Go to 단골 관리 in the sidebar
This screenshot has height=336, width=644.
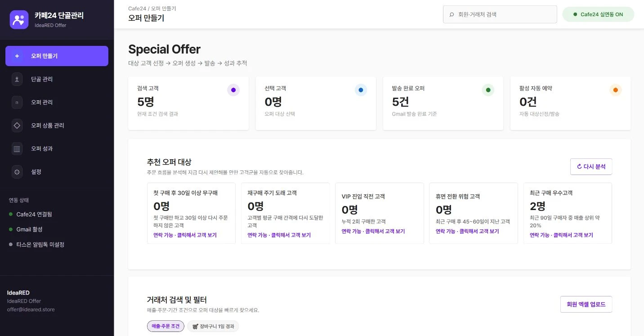tap(57, 79)
